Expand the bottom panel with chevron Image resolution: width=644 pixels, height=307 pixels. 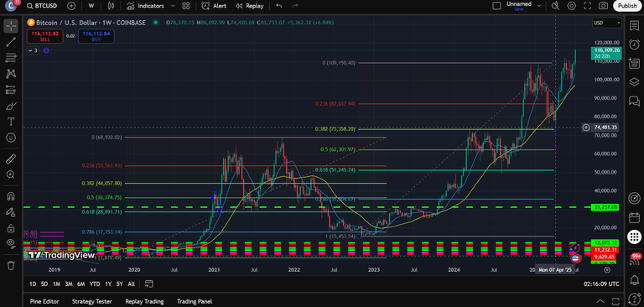(600, 301)
